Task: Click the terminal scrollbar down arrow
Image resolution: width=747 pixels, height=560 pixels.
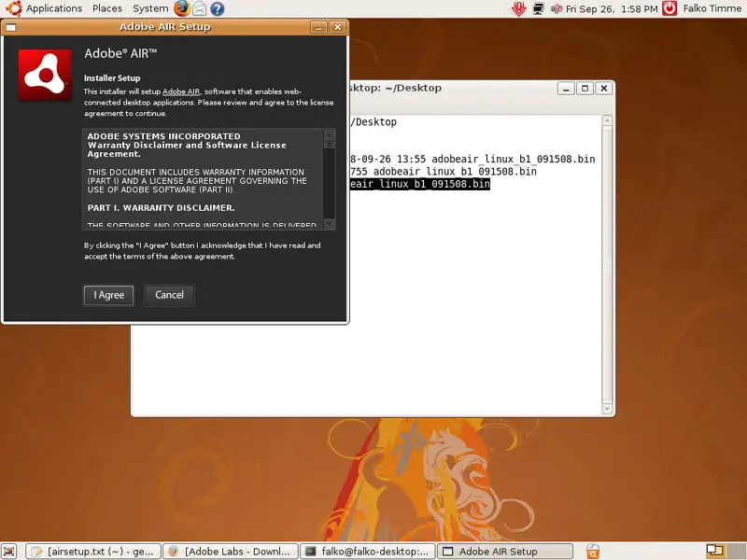Action: coord(607,409)
